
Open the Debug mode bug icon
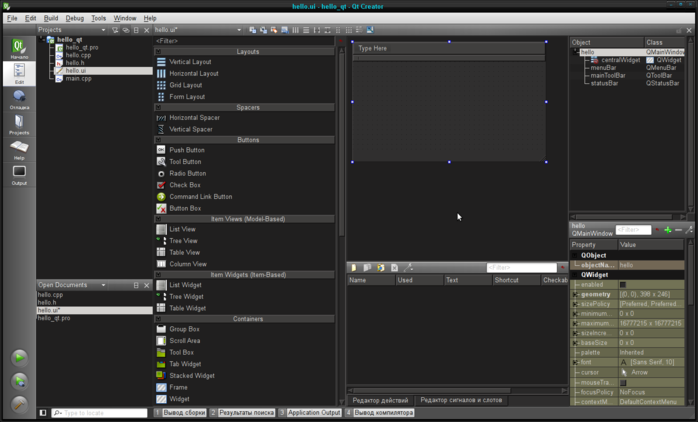click(19, 99)
